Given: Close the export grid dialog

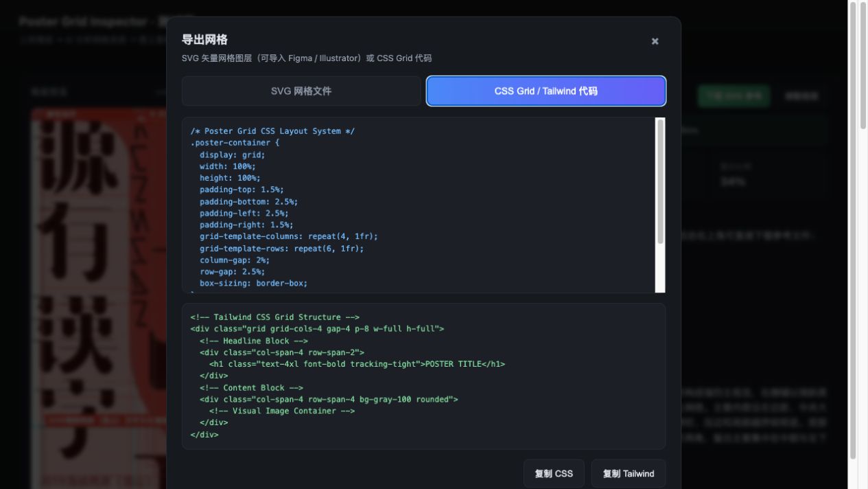Looking at the screenshot, I should (x=655, y=41).
